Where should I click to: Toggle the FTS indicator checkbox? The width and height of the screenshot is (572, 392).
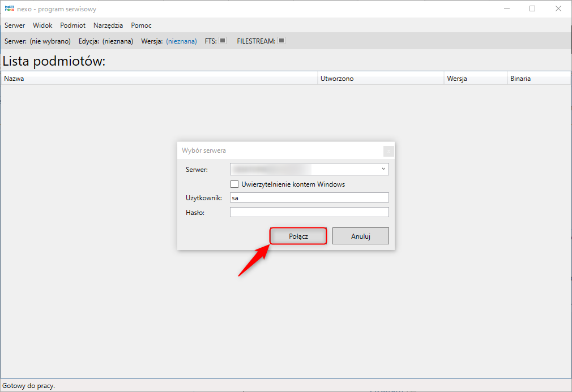(x=223, y=40)
